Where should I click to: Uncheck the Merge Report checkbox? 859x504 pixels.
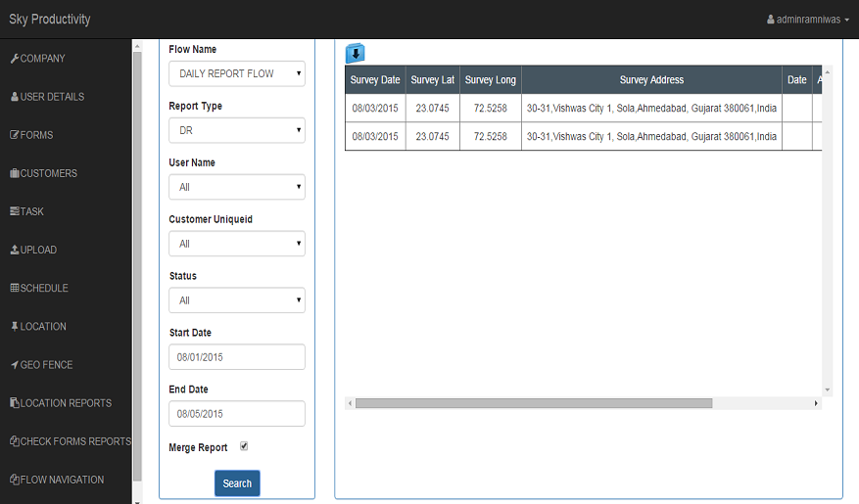[244, 446]
